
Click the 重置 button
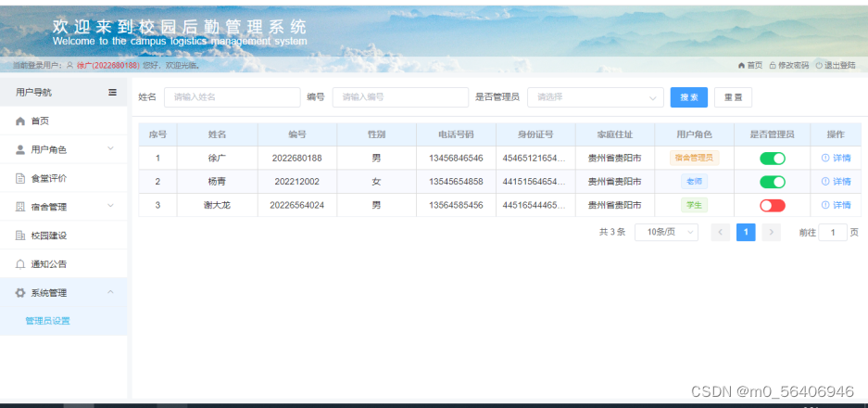point(733,97)
